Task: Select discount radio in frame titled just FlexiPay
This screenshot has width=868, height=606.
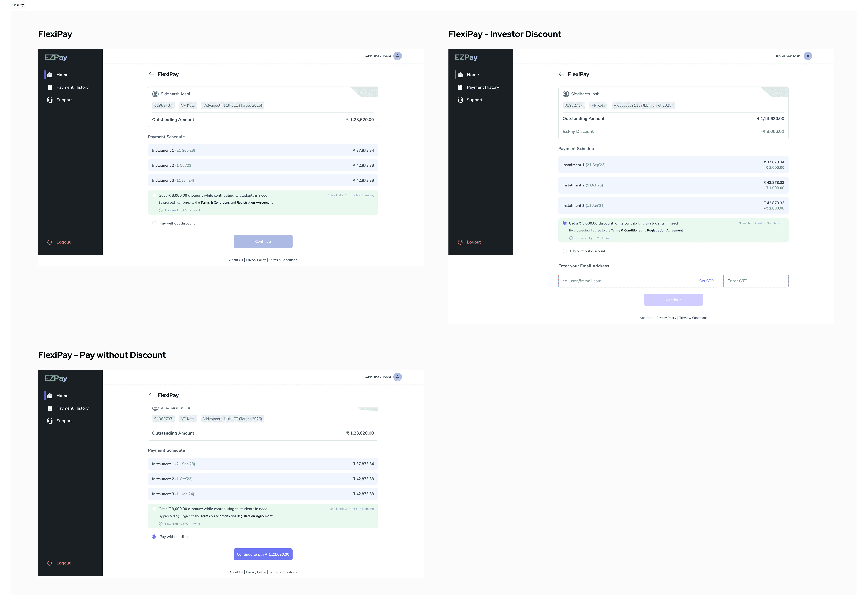Action: pyautogui.click(x=154, y=195)
